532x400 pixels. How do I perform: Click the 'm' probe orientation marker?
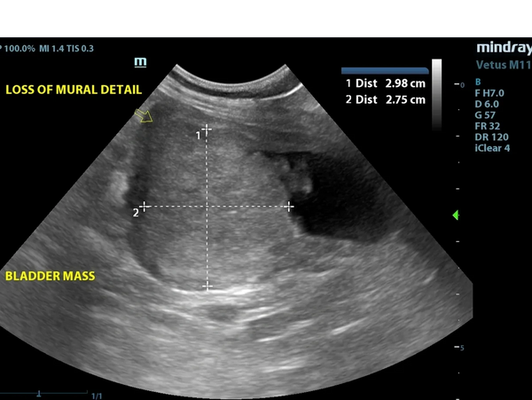tap(140, 62)
